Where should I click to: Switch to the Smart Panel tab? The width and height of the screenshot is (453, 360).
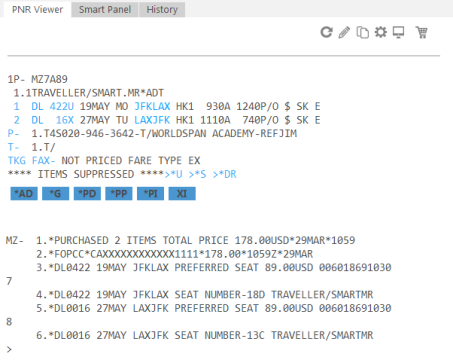(x=105, y=9)
